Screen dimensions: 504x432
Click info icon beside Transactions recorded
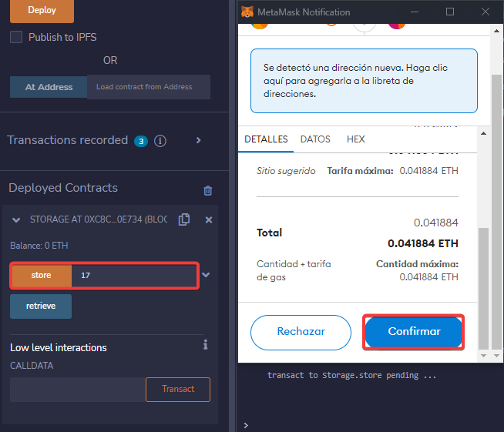pos(160,141)
